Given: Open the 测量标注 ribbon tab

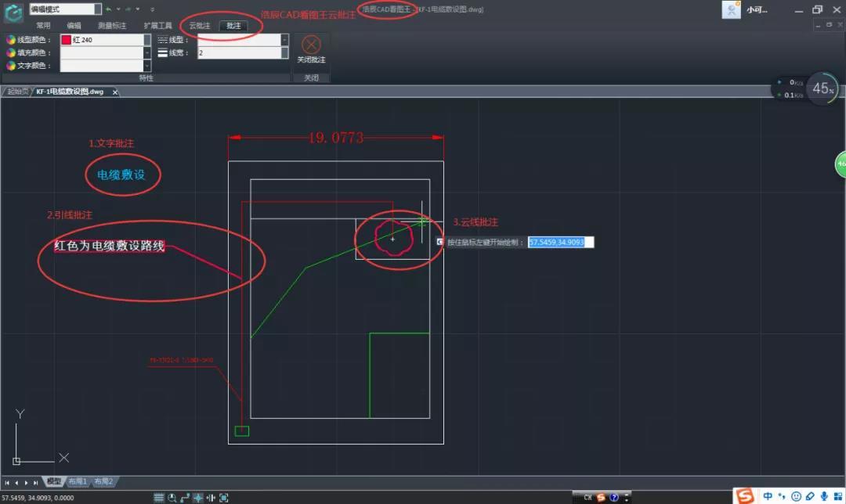Looking at the screenshot, I should [x=112, y=26].
